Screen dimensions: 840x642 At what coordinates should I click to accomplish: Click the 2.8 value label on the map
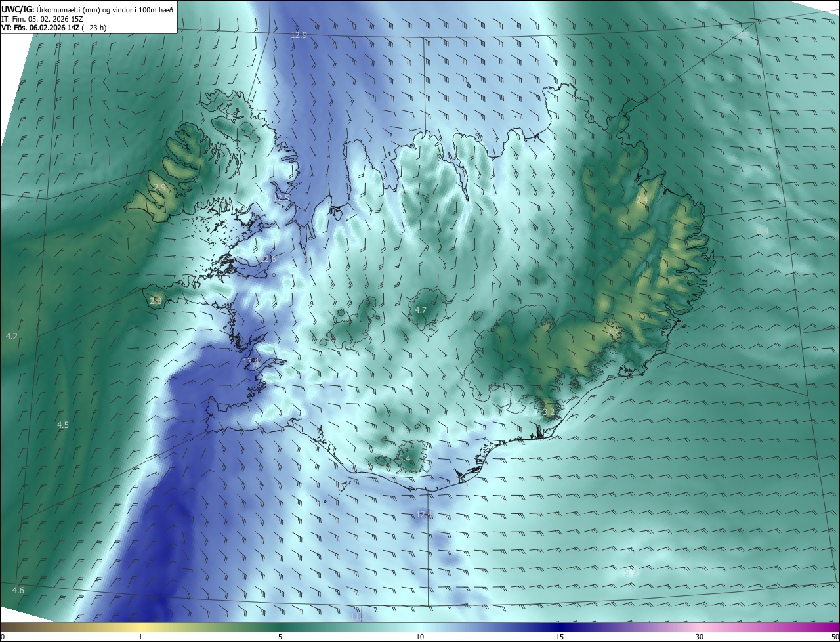(156, 301)
